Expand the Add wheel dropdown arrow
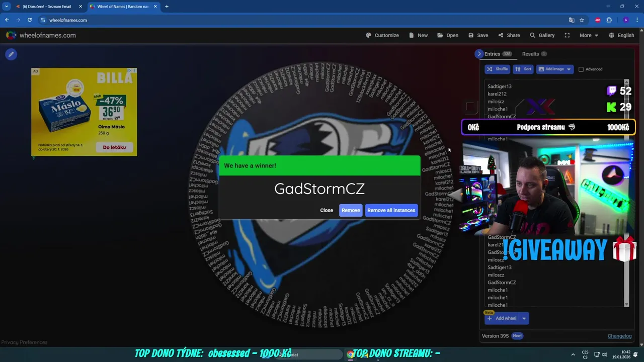This screenshot has height=362, width=644. (x=524, y=318)
